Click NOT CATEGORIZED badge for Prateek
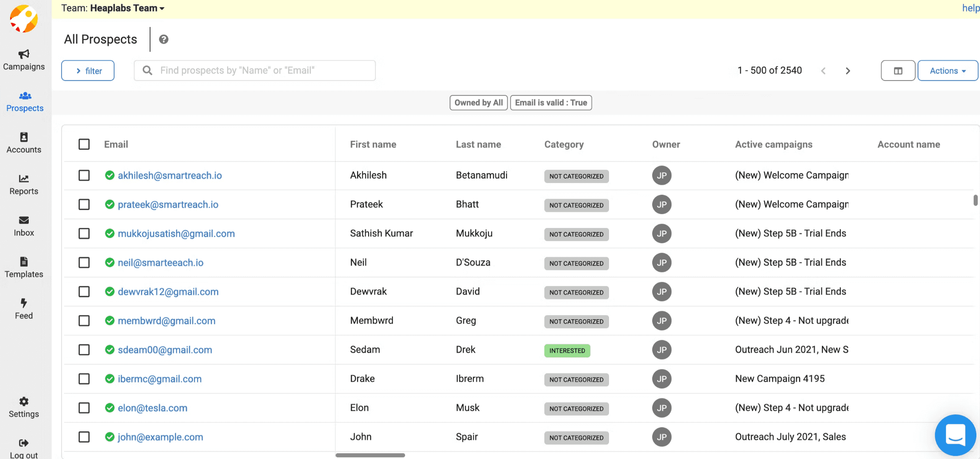This screenshot has width=980, height=459. point(577,205)
